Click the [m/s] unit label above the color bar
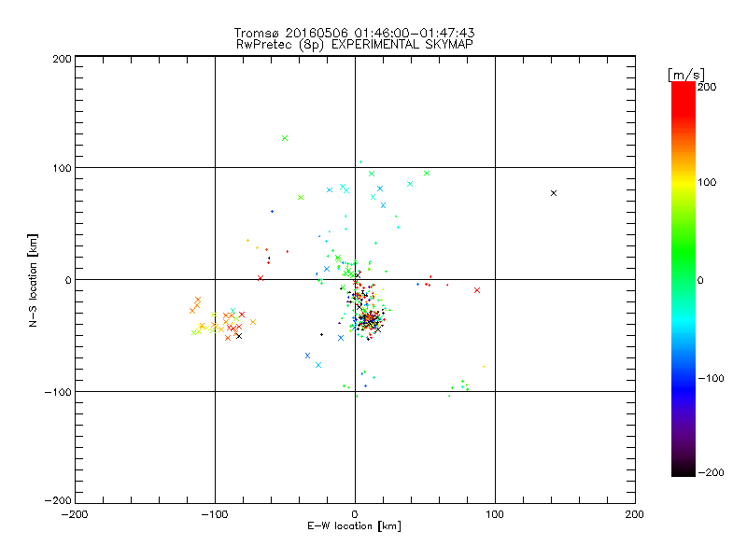This screenshot has height=560, width=747. click(x=685, y=75)
